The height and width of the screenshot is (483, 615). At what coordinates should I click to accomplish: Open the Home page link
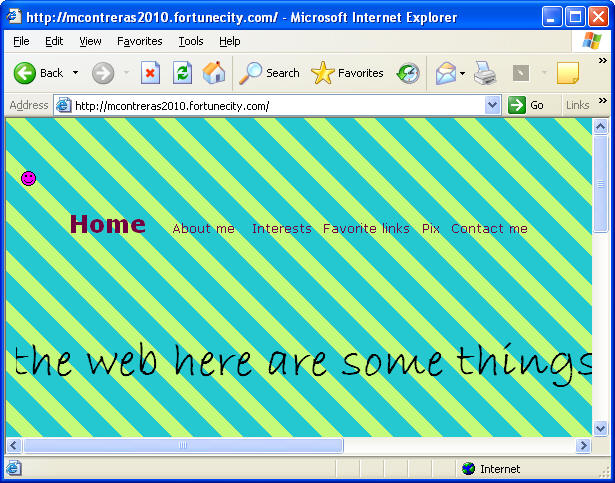point(107,224)
